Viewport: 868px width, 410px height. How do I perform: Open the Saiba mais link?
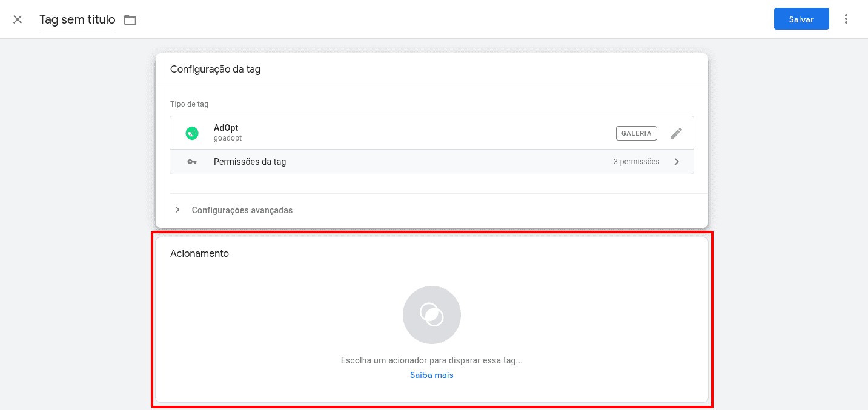click(431, 375)
